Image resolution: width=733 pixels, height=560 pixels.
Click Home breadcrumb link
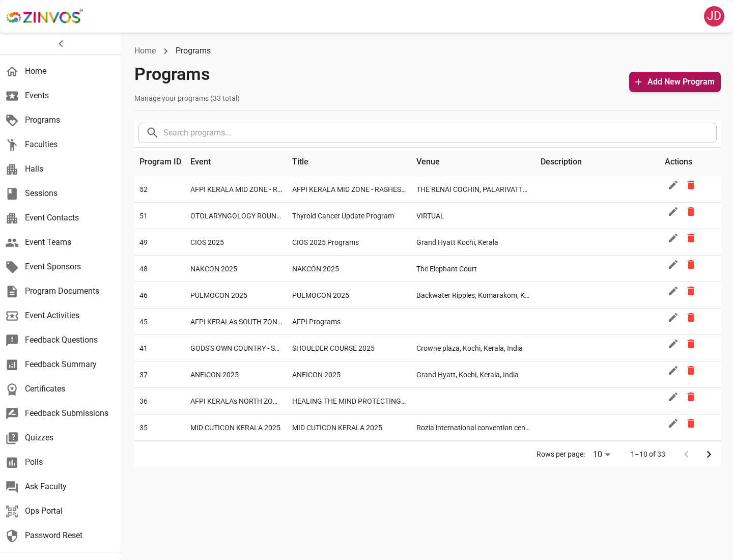coord(145,51)
